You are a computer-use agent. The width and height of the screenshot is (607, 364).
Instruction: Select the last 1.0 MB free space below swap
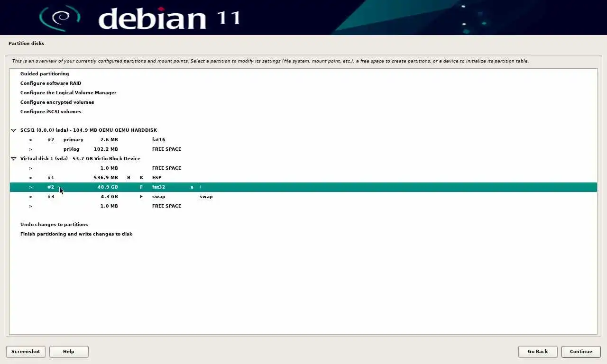point(303,206)
